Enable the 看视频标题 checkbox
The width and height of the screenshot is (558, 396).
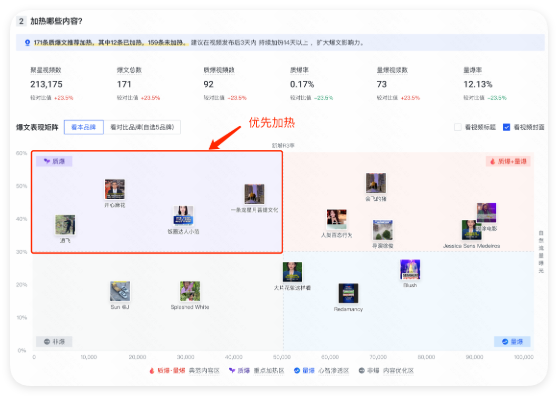(458, 127)
